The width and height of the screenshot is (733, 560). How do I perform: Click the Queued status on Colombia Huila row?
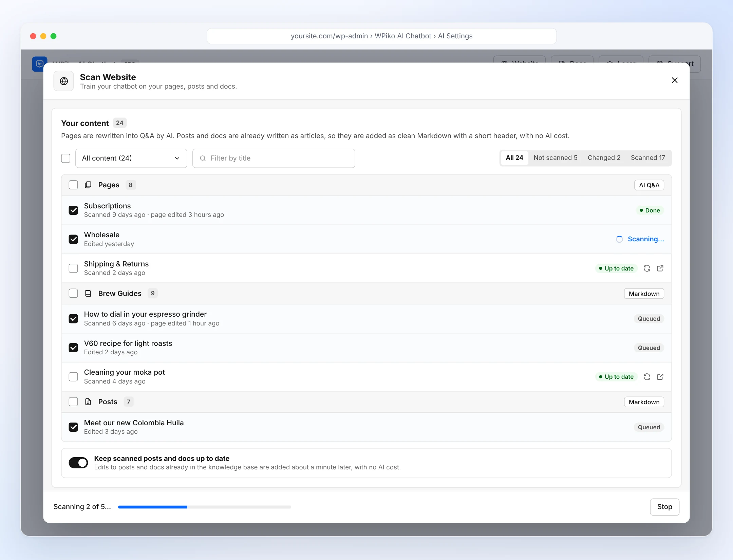click(649, 427)
